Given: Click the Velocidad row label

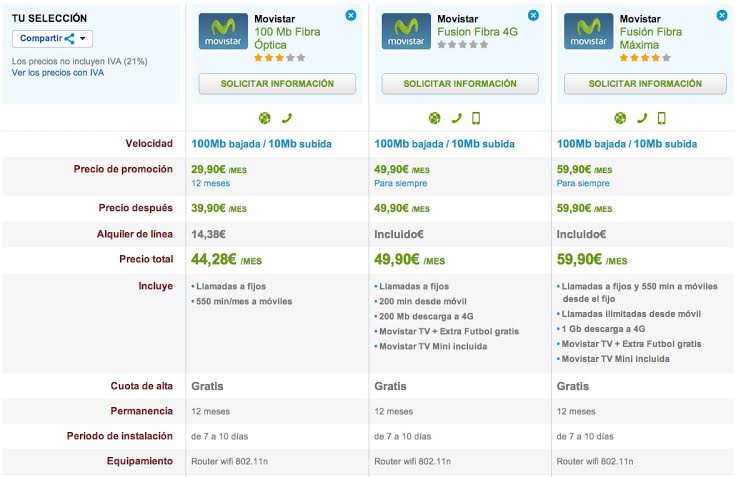Looking at the screenshot, I should click(x=149, y=144).
